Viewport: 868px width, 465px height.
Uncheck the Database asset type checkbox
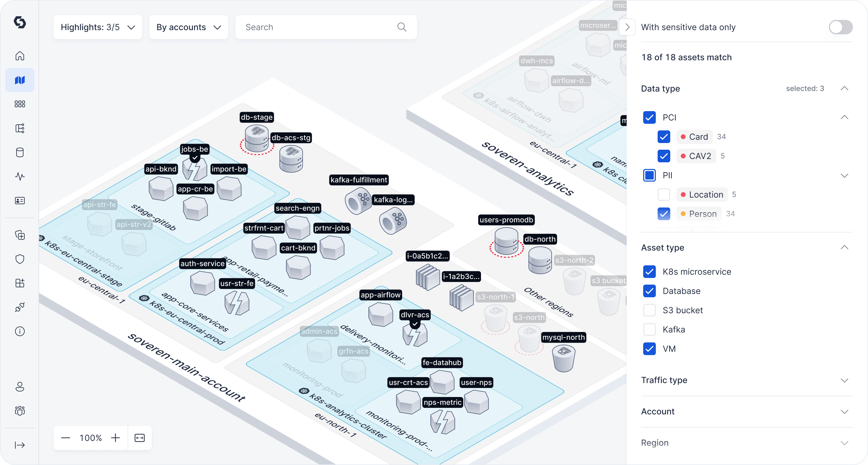649,291
